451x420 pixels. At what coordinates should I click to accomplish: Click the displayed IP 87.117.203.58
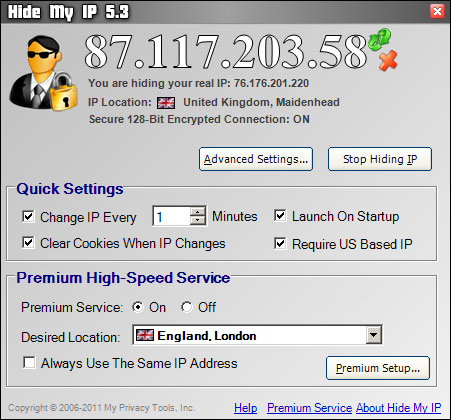click(225, 52)
